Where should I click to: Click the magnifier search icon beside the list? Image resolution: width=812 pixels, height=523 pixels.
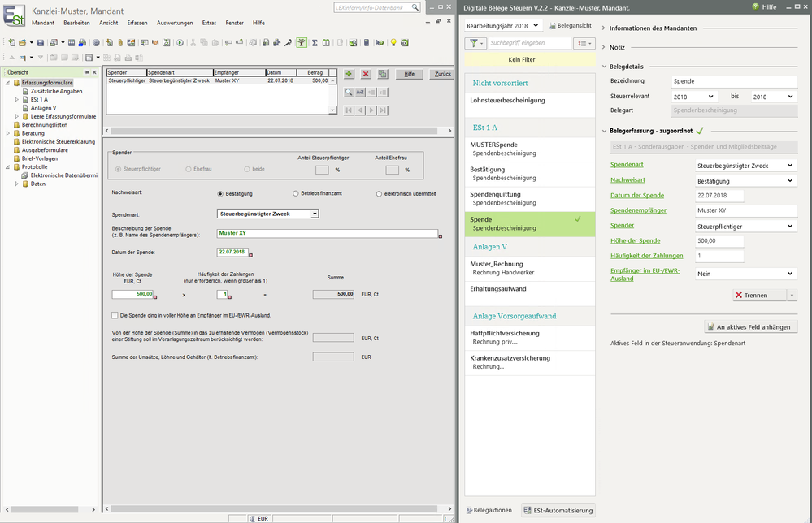349,93
